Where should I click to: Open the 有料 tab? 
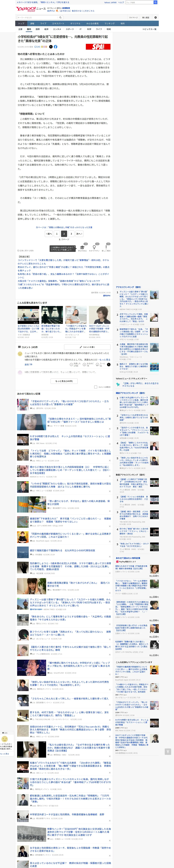coord(123,24)
